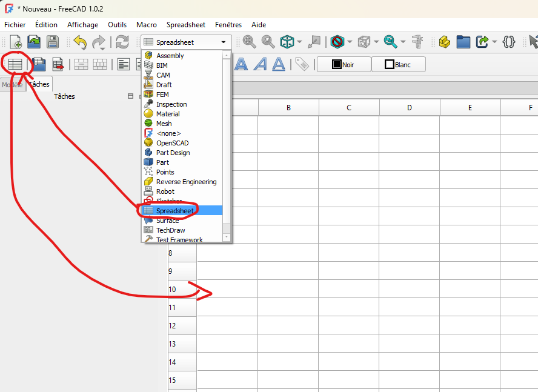
Task: Click scroll-up arrow of workbench list
Action: (x=226, y=55)
